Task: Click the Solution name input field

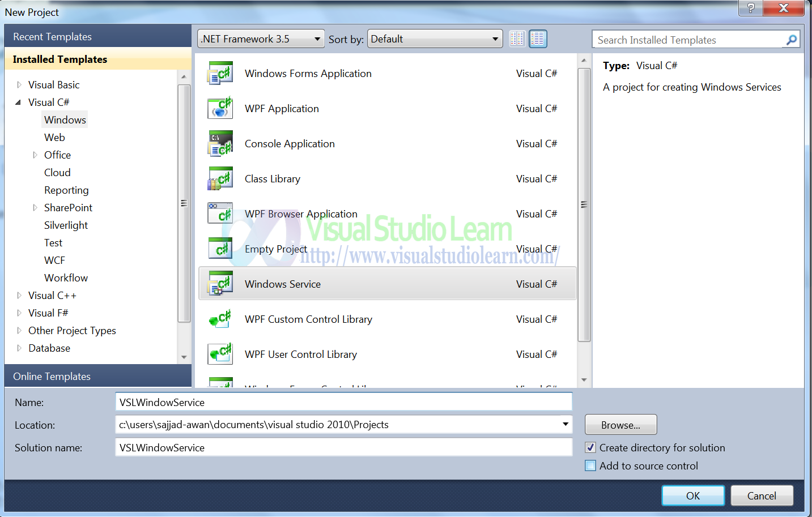Action: [343, 447]
